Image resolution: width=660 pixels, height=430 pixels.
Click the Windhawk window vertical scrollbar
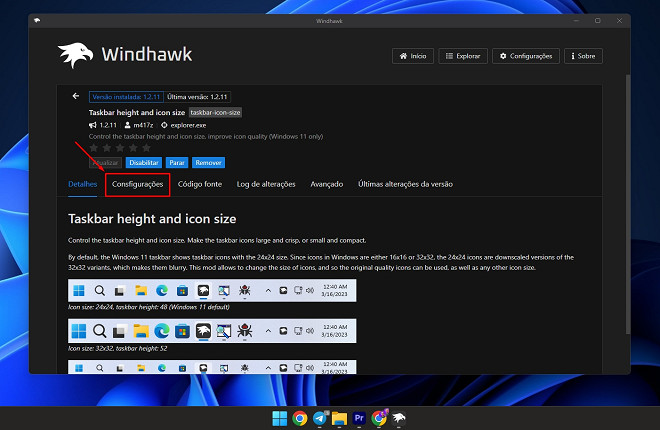[628, 204]
